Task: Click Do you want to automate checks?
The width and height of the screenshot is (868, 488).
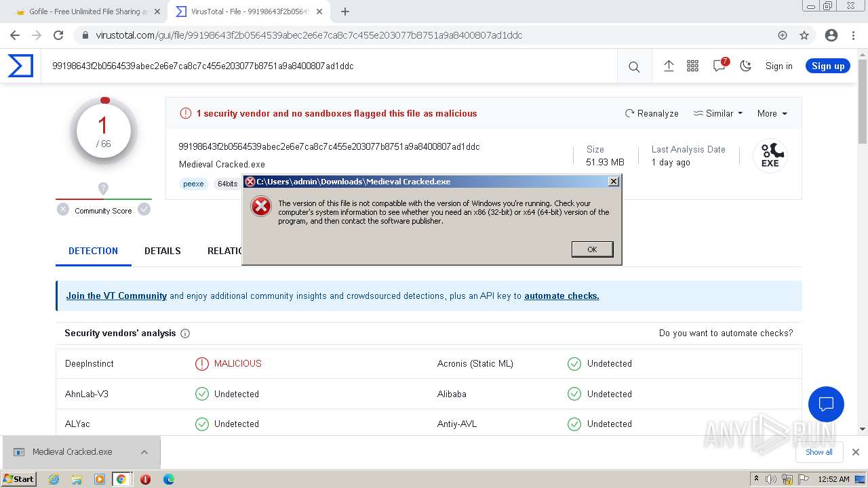Action: tap(726, 333)
